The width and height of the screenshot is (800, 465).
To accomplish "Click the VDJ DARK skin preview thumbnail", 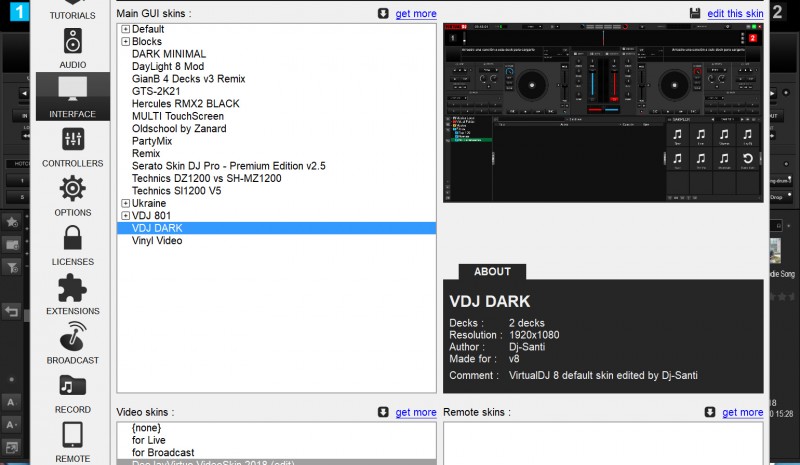I will (603, 112).
